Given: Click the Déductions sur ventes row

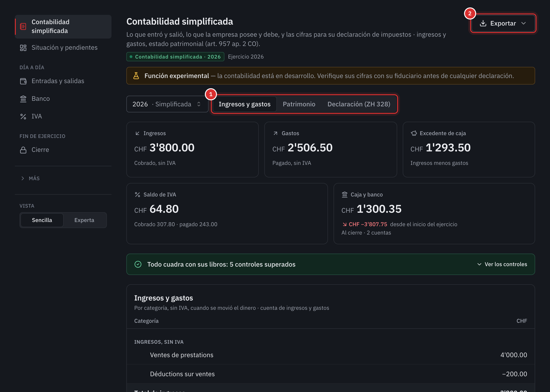Looking at the screenshot, I should coord(331,374).
